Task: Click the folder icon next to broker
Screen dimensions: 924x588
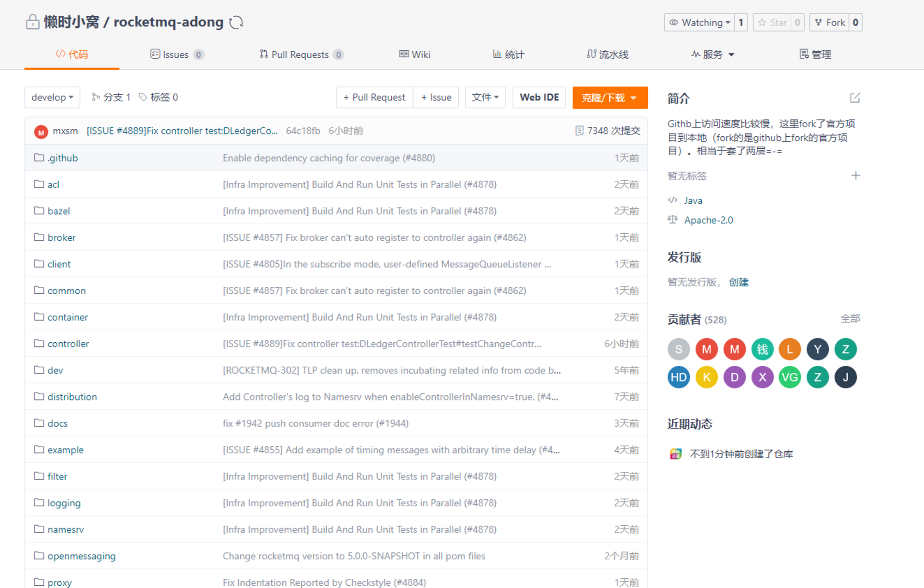Action: (x=39, y=237)
